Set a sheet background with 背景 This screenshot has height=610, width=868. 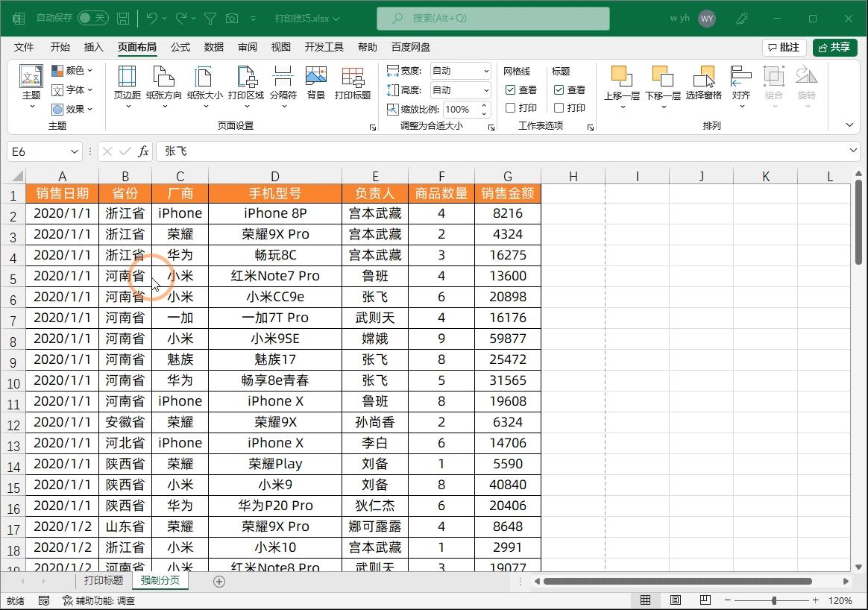(x=316, y=84)
